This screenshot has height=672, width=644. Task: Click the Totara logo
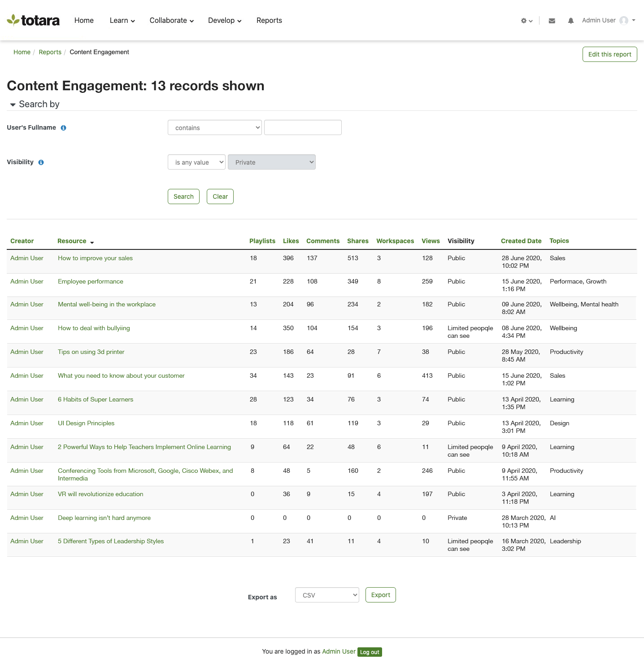[33, 20]
